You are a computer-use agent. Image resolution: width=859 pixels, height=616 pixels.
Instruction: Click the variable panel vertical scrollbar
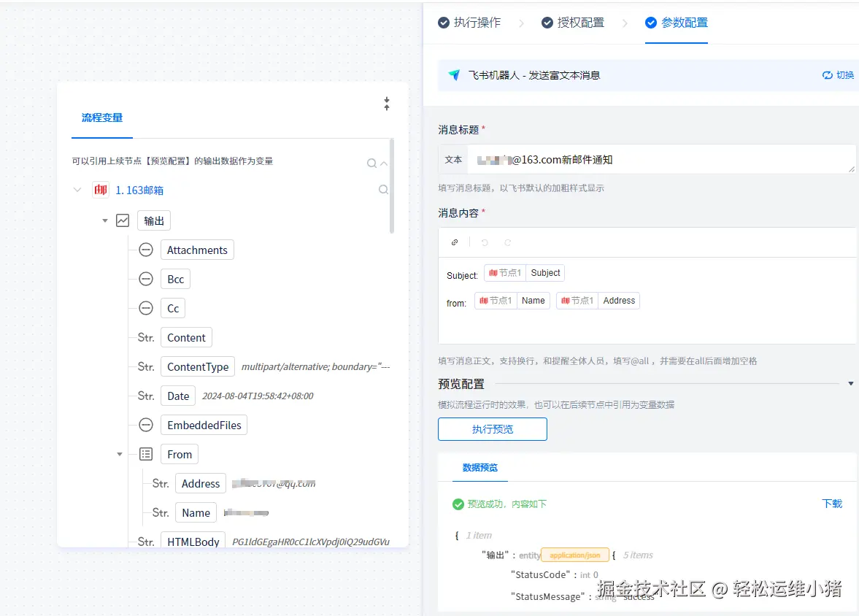pyautogui.click(x=392, y=186)
